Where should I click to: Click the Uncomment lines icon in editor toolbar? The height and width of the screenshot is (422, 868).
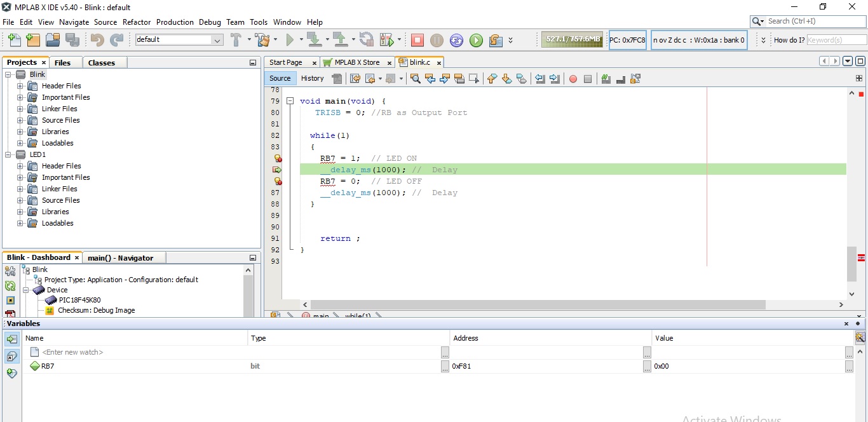pyautogui.click(x=621, y=79)
